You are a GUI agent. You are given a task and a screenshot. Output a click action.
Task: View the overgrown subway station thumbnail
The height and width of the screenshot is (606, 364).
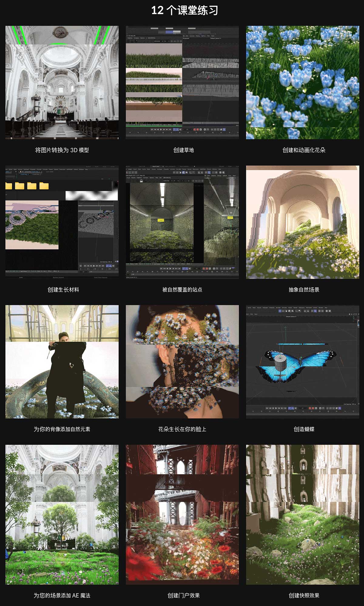pyautogui.click(x=182, y=222)
